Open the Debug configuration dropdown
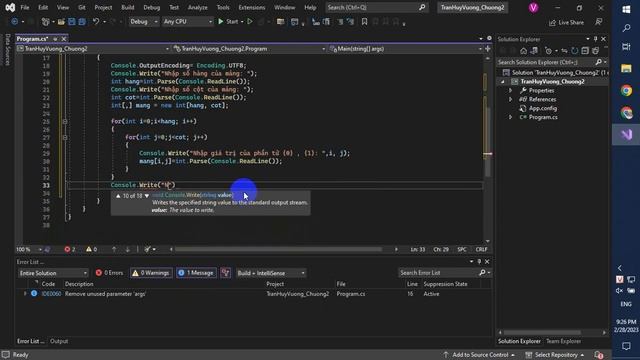Image resolution: width=640 pixels, height=360 pixels. [x=144, y=22]
